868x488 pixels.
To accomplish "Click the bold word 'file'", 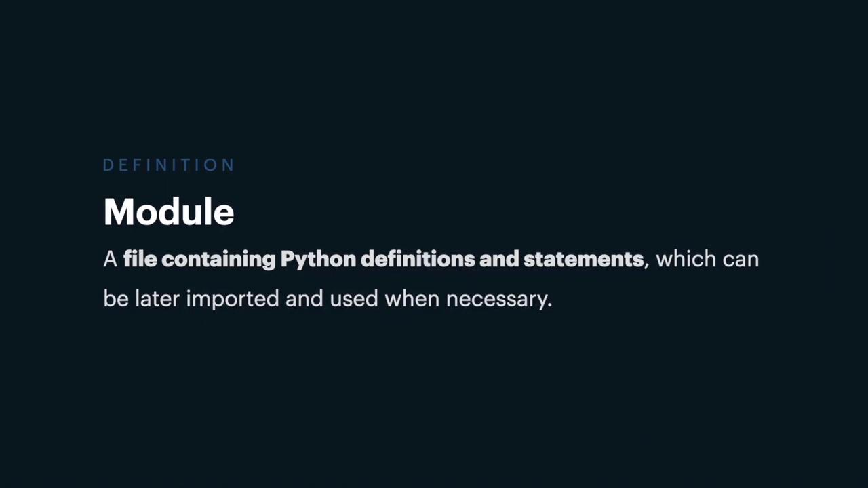I will 139,259.
